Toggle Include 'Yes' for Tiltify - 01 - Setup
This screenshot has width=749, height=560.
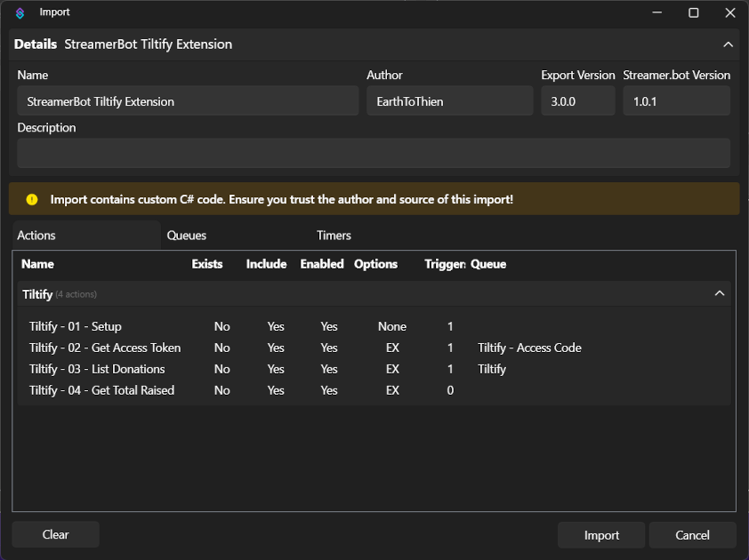click(x=276, y=326)
